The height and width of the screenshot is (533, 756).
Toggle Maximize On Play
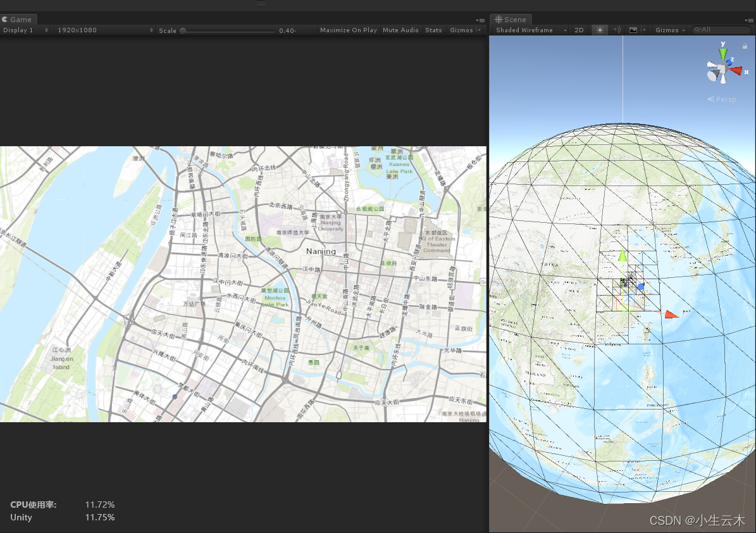click(349, 30)
